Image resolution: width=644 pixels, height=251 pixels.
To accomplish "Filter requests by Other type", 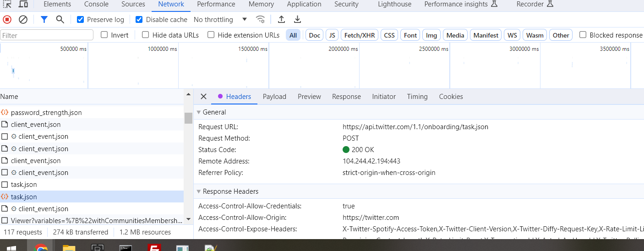I will 561,35.
